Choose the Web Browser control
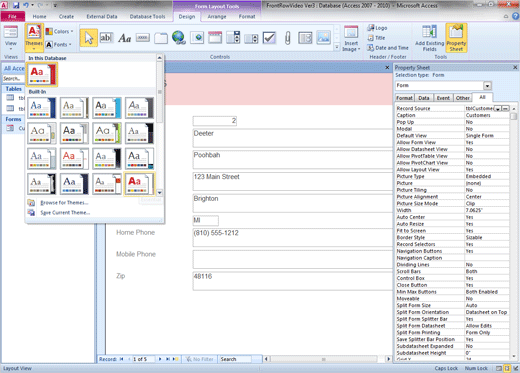 (197, 38)
